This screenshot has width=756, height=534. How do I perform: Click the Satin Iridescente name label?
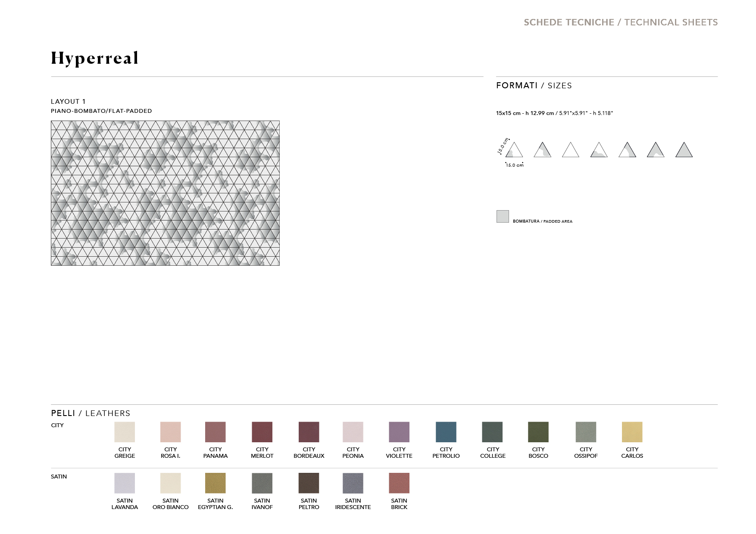(353, 504)
